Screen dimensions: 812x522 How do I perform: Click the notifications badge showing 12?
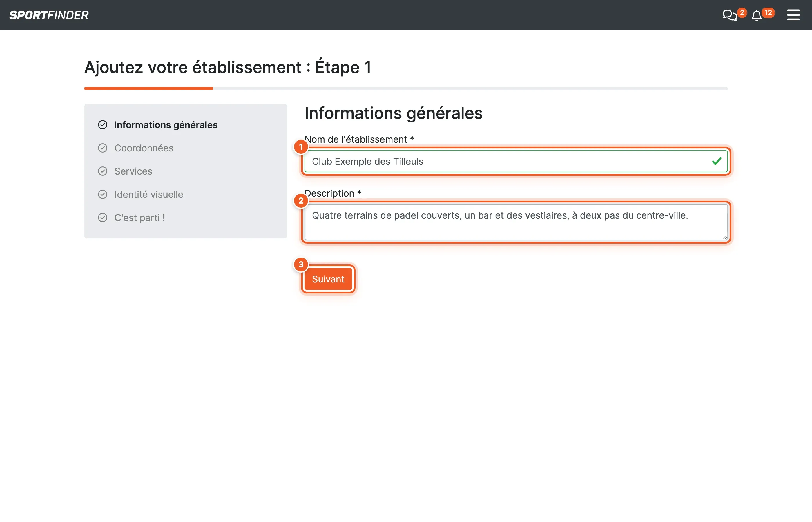tap(768, 13)
